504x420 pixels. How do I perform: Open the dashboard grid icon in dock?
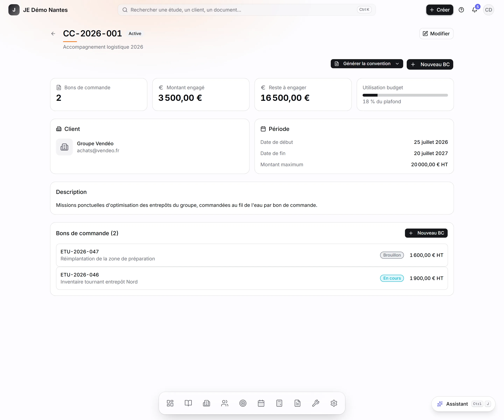pyautogui.click(x=170, y=403)
